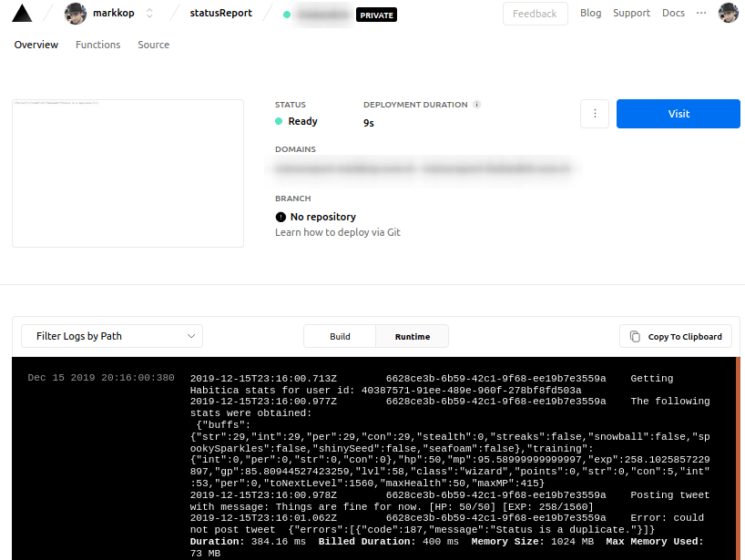The width and height of the screenshot is (745, 560).
Task: Click the 9s deployment duration value
Action: [x=369, y=123]
